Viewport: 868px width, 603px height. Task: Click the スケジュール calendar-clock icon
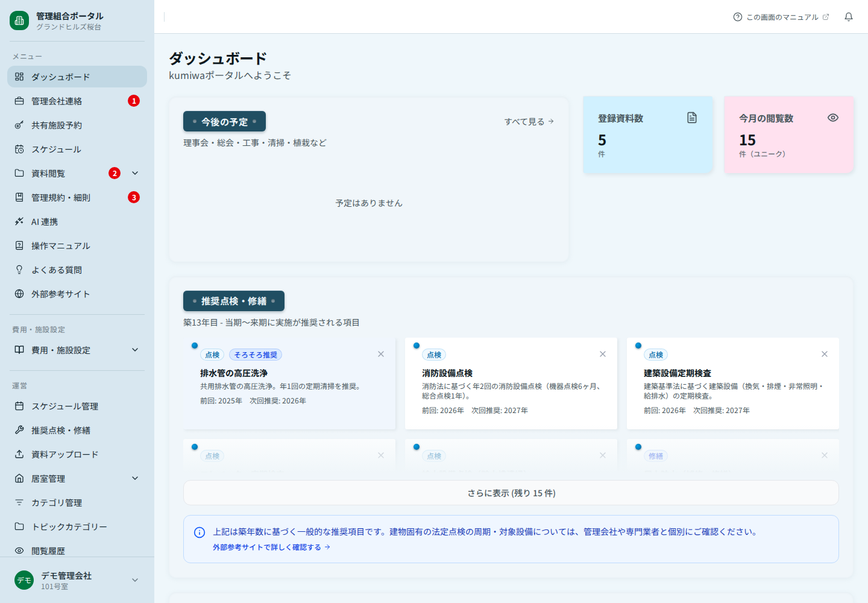point(19,149)
